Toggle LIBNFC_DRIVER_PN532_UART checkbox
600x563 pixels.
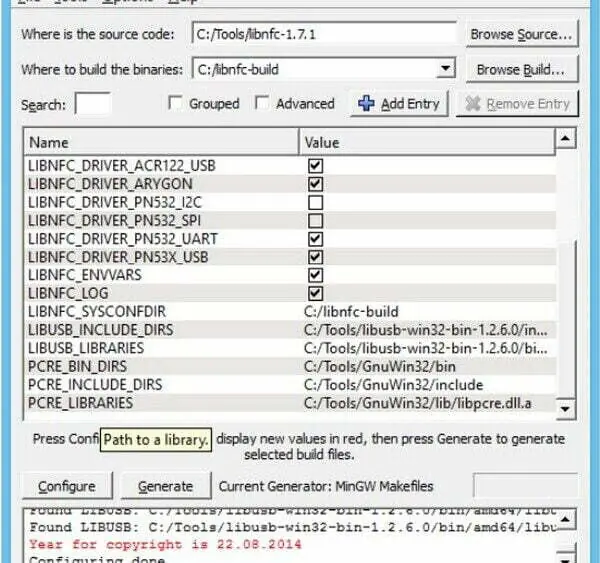[315, 239]
